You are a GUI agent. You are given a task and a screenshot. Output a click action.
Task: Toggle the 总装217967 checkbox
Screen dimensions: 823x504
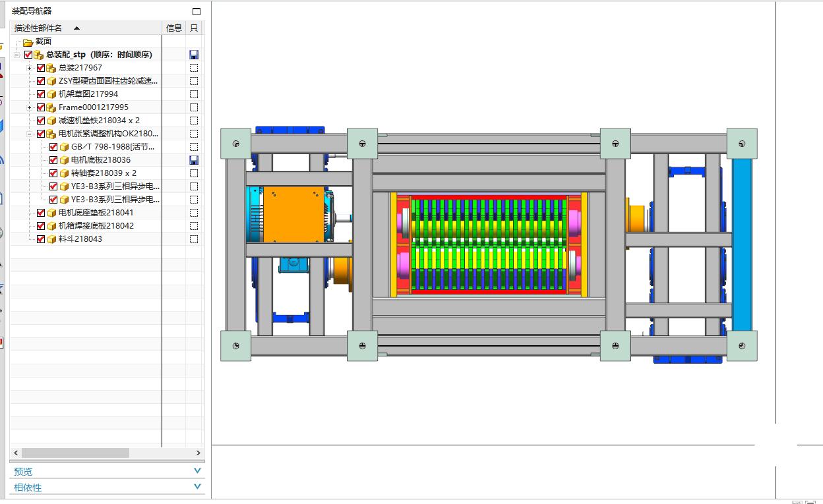pos(41,68)
